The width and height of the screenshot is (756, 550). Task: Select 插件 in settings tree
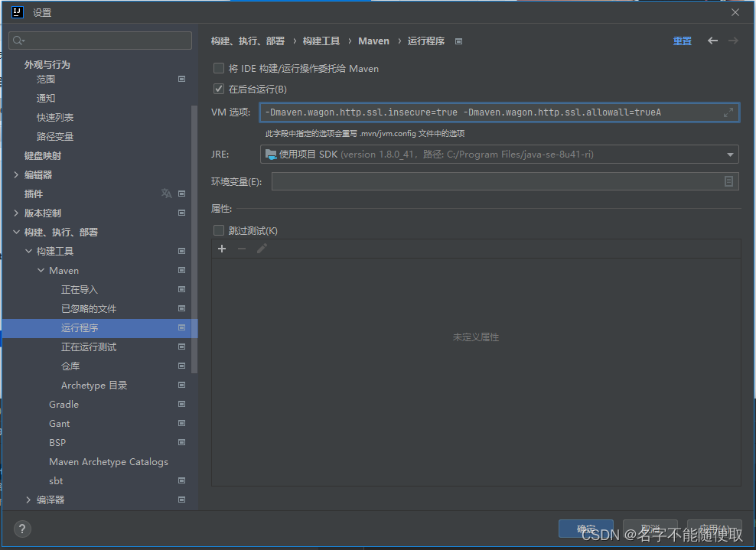click(x=33, y=194)
